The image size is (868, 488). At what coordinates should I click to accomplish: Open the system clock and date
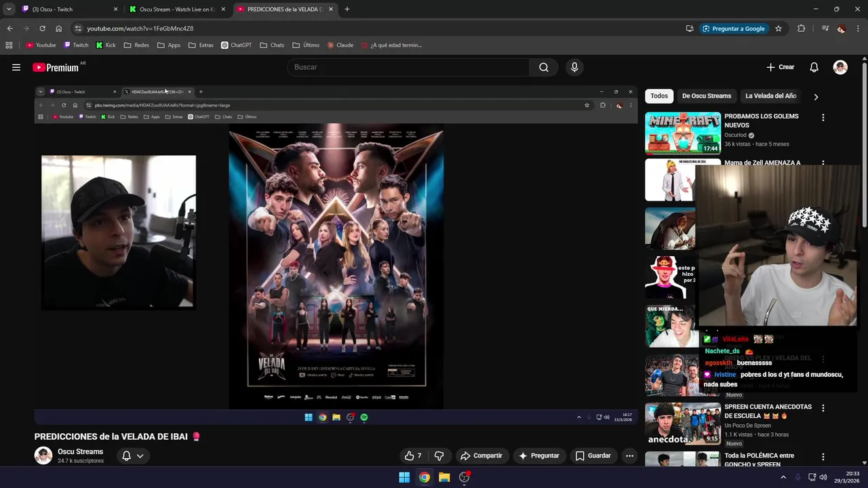click(x=846, y=477)
